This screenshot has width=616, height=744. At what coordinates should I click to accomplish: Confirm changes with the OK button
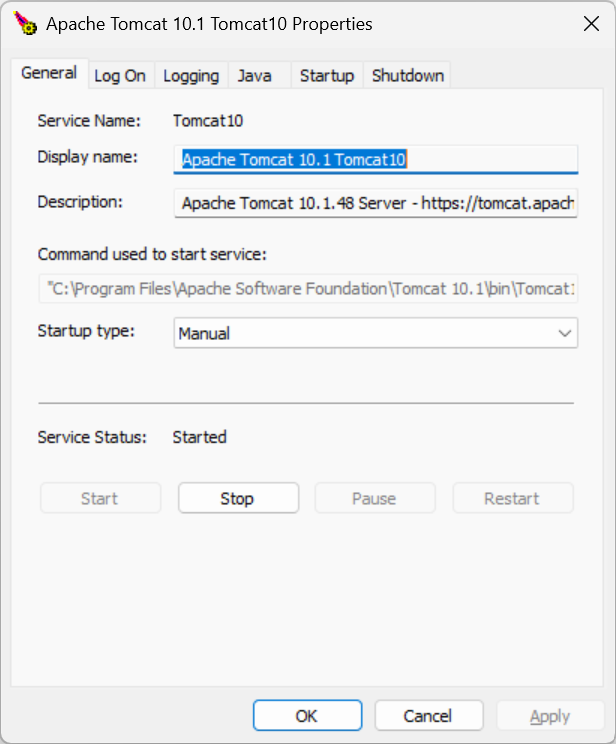307,715
